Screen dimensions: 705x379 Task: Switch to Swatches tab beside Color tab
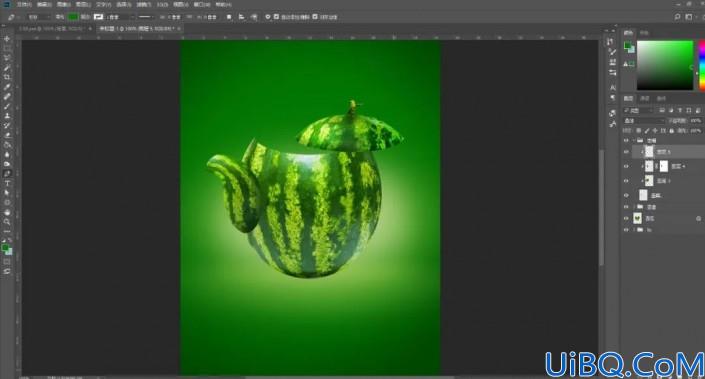click(x=644, y=33)
